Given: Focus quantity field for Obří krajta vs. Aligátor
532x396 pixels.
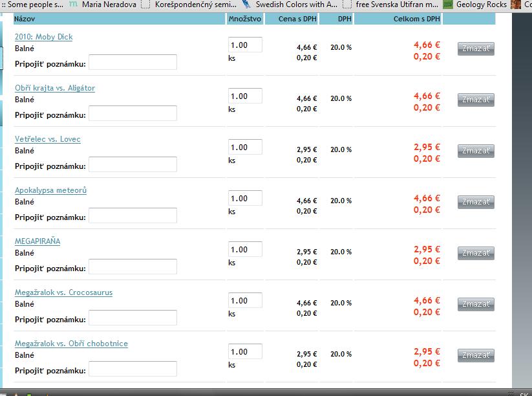Looking at the screenshot, I should pos(245,96).
